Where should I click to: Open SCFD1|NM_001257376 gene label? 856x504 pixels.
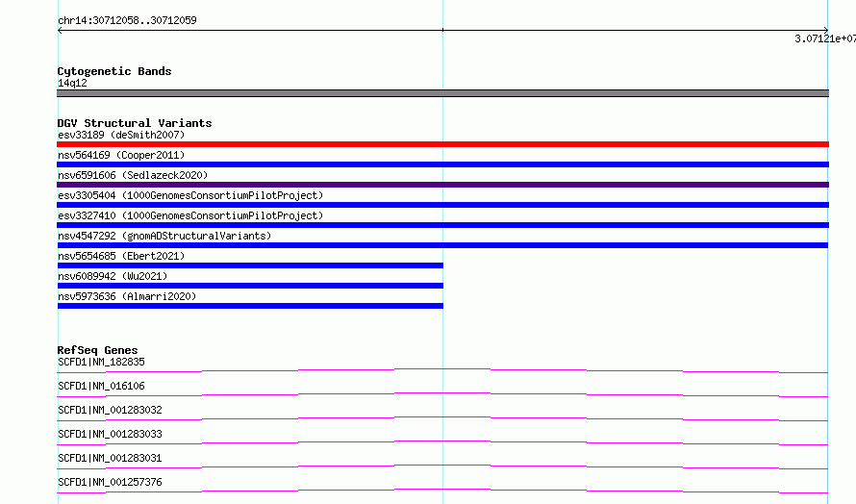[110, 482]
